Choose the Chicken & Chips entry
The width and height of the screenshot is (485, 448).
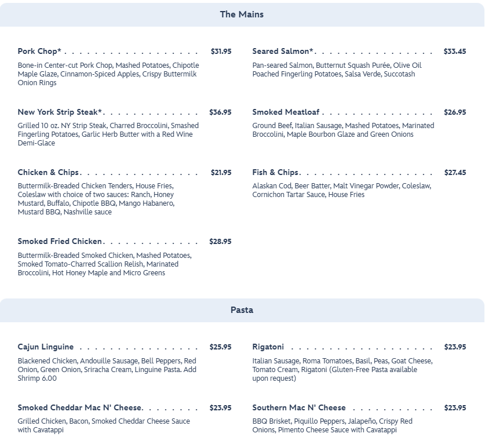pyautogui.click(x=48, y=173)
